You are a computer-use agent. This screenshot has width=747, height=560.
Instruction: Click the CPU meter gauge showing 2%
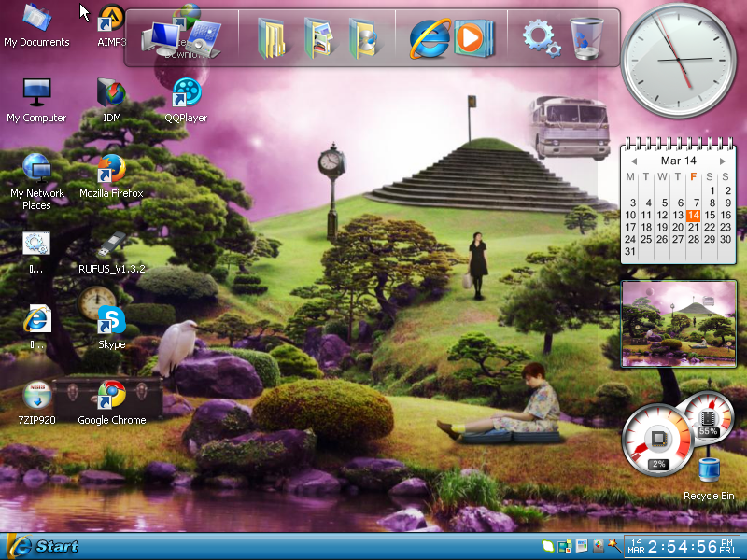(658, 440)
